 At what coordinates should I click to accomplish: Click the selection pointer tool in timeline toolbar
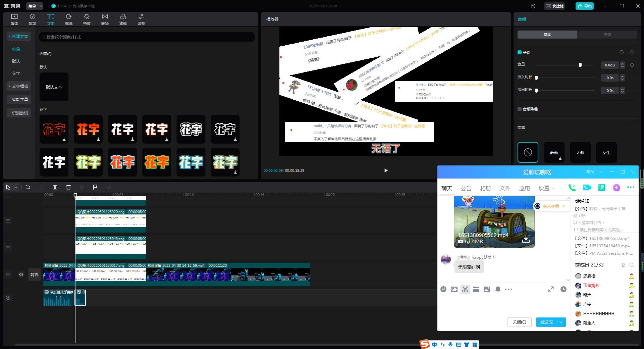click(x=8, y=187)
